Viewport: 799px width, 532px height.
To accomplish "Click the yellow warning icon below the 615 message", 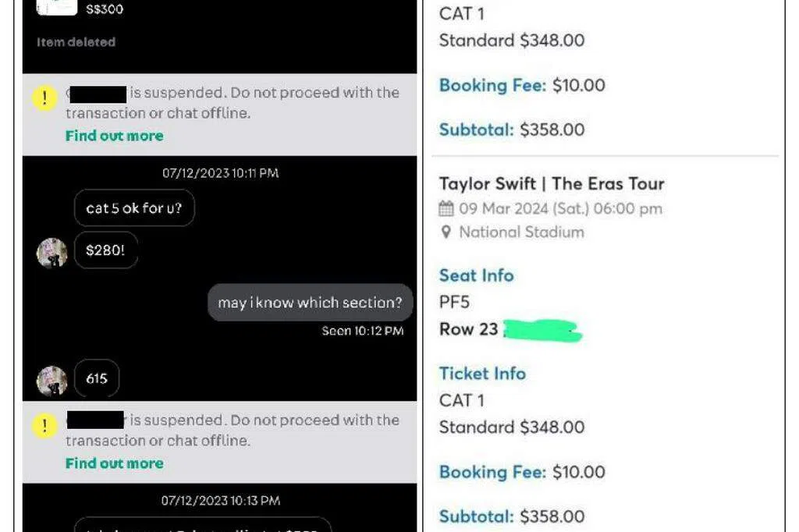I will (x=44, y=426).
